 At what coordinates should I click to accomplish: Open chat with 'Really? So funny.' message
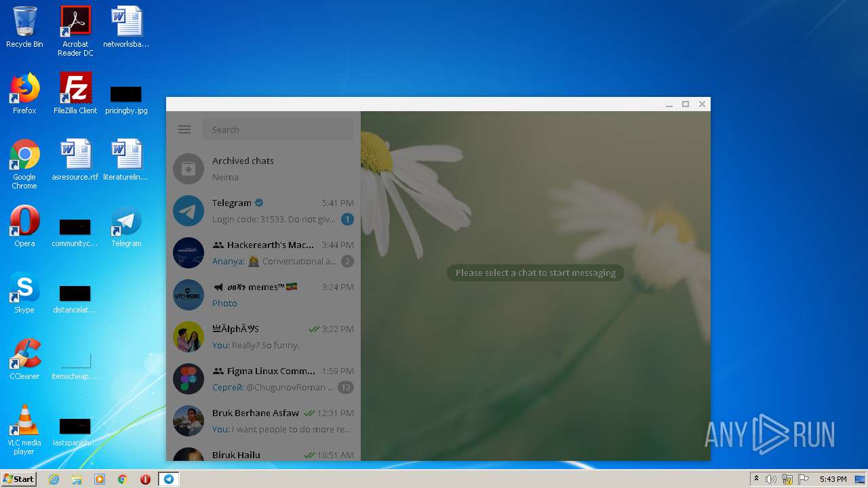(x=263, y=337)
